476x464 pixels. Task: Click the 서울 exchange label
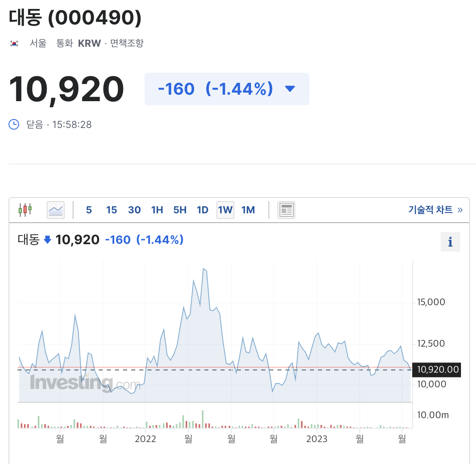coord(38,43)
